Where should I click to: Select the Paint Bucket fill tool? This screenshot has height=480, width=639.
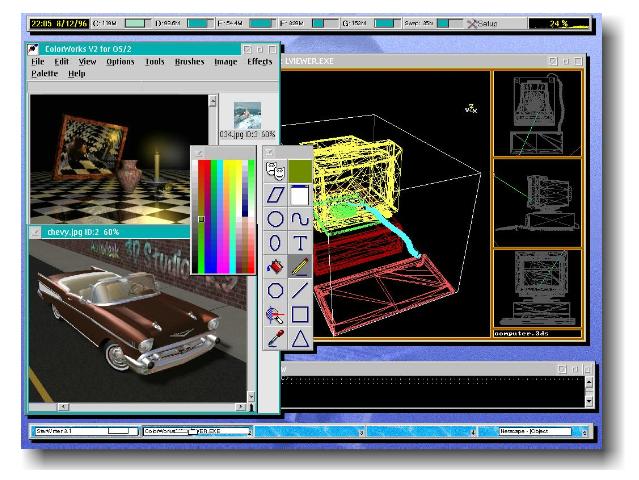point(275,266)
